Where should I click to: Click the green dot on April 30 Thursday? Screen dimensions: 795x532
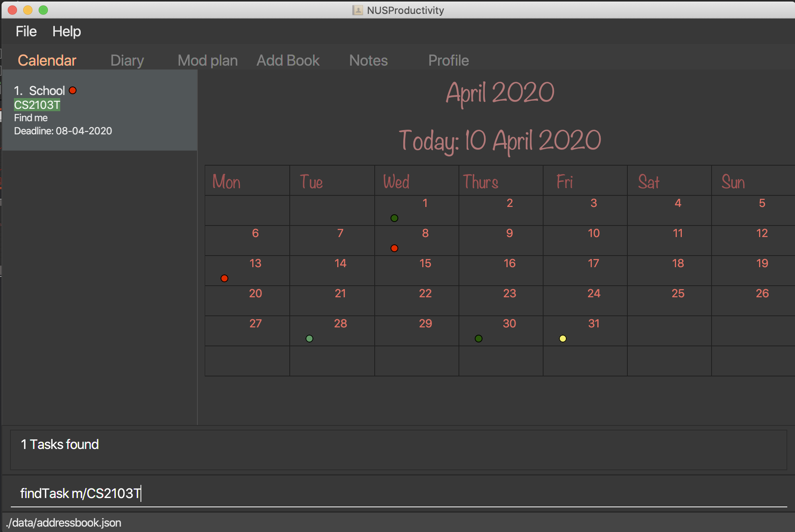click(479, 339)
